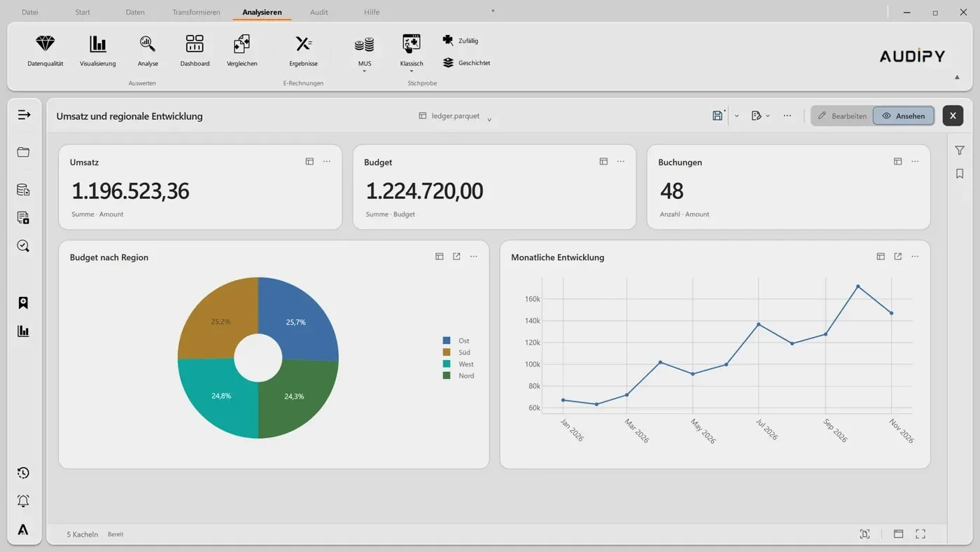
Task: Click the '5 Kacheln' status text
Action: coord(83,534)
